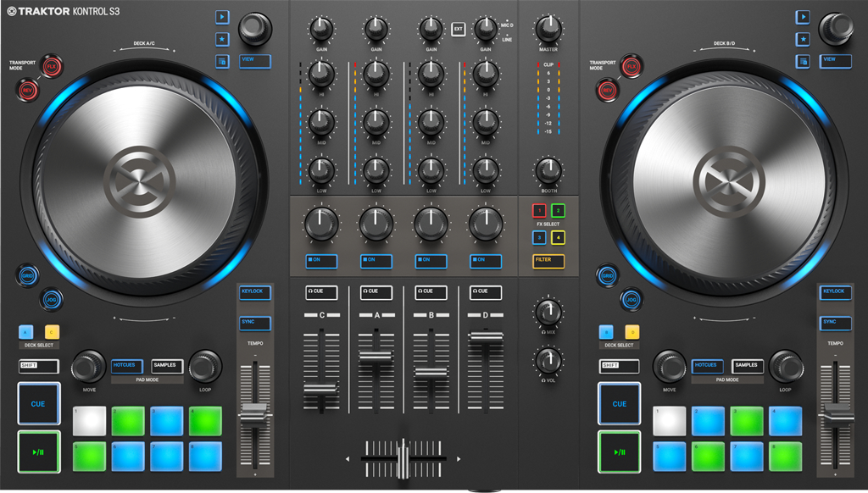Select yellow deck C in left Deck Select
Screen dimensions: 868x493
[52, 332]
